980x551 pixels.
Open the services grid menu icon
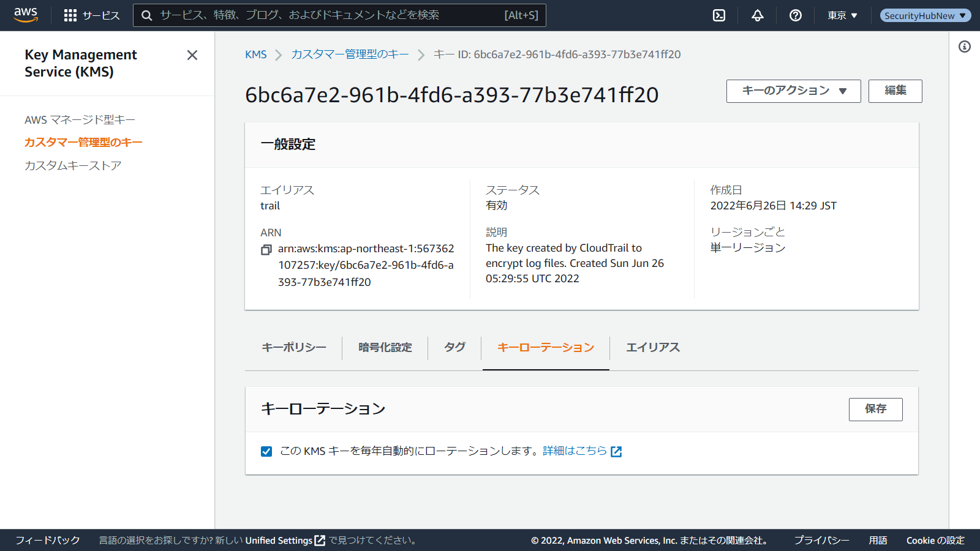[x=70, y=15]
